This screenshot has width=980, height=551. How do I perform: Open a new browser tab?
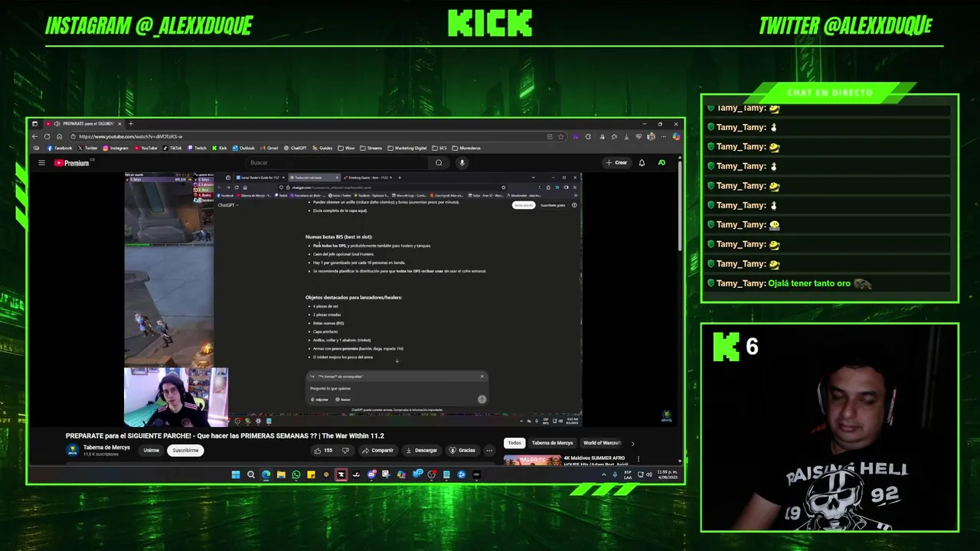coord(131,123)
